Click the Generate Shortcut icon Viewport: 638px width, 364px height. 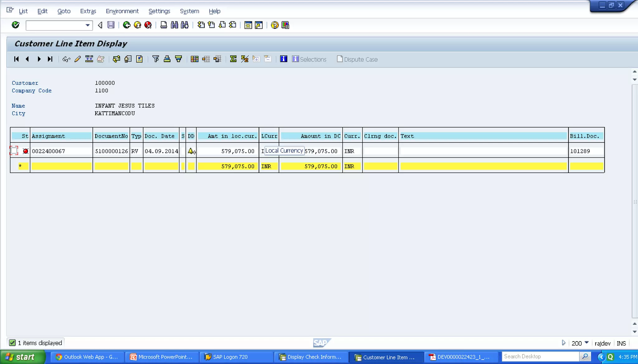[x=259, y=25]
